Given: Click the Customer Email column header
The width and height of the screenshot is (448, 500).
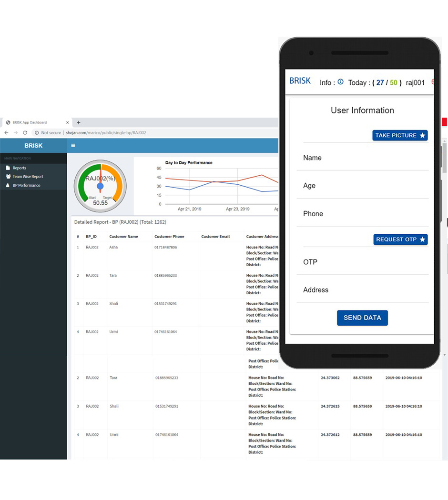Looking at the screenshot, I should click(x=215, y=237).
